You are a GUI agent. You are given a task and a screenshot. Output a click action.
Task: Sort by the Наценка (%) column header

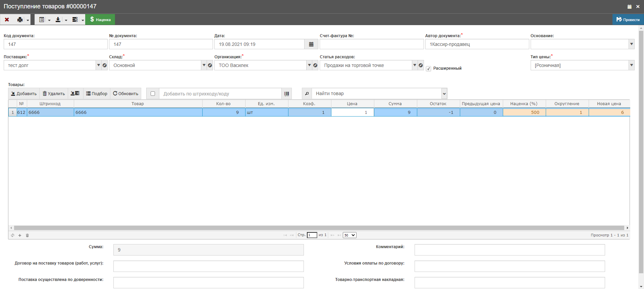click(x=524, y=104)
